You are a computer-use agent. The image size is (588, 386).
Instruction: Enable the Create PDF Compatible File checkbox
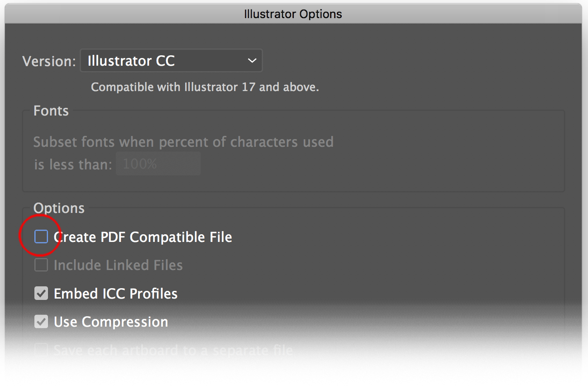click(x=41, y=236)
